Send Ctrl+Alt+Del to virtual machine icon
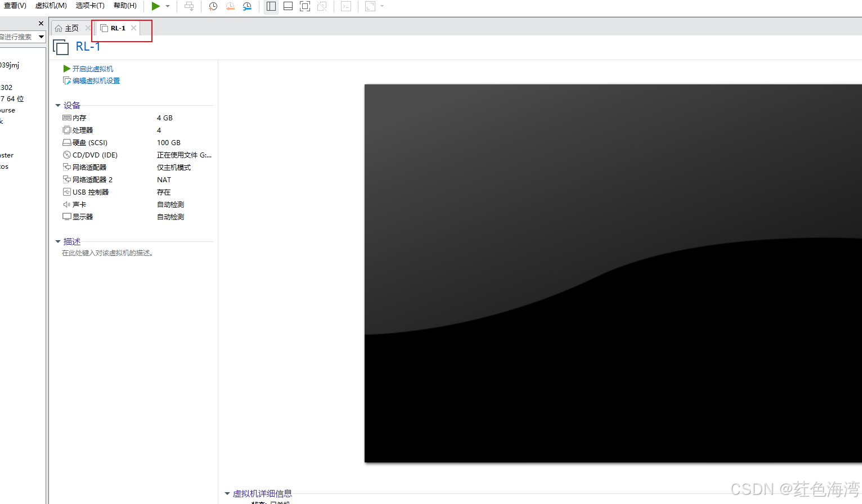 (189, 6)
